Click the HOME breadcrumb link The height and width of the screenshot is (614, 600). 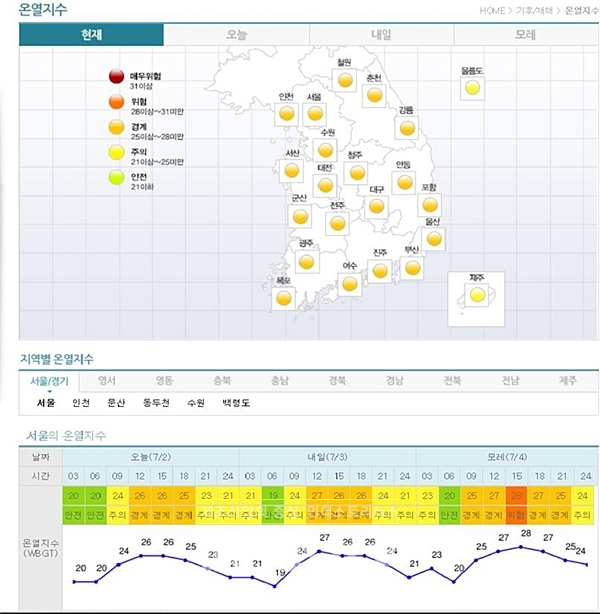tap(492, 10)
